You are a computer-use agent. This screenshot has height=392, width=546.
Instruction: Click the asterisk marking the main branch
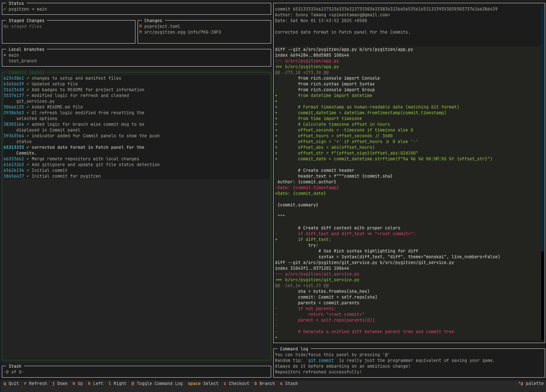click(4, 55)
